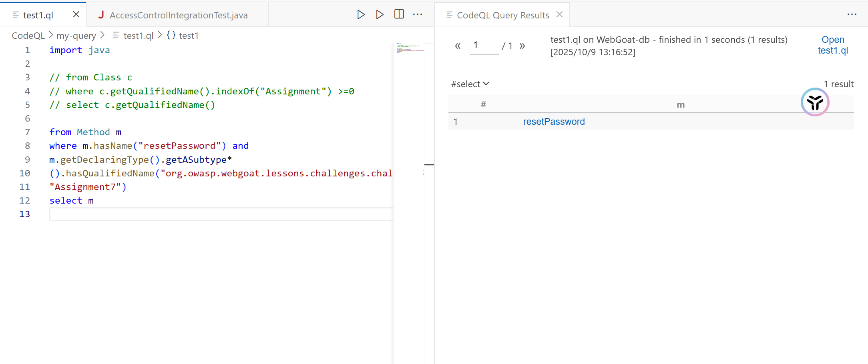
Task: Open more actions in the results panel
Action: click(852, 15)
